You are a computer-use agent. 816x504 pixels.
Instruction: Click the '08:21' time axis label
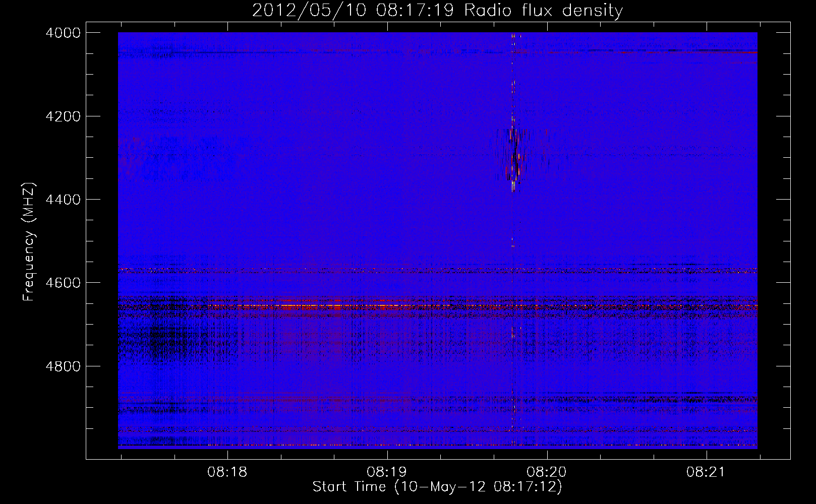pyautogui.click(x=706, y=472)
